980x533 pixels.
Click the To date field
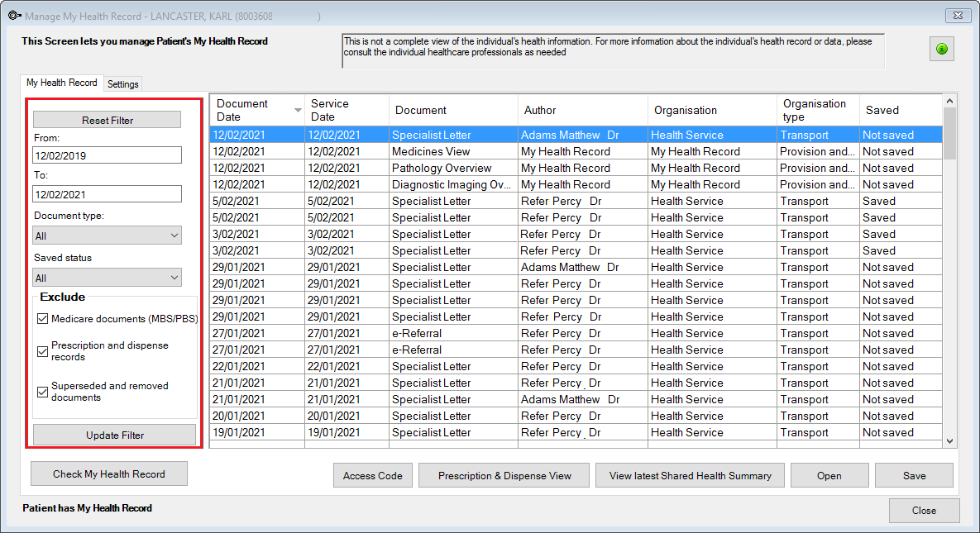107,193
